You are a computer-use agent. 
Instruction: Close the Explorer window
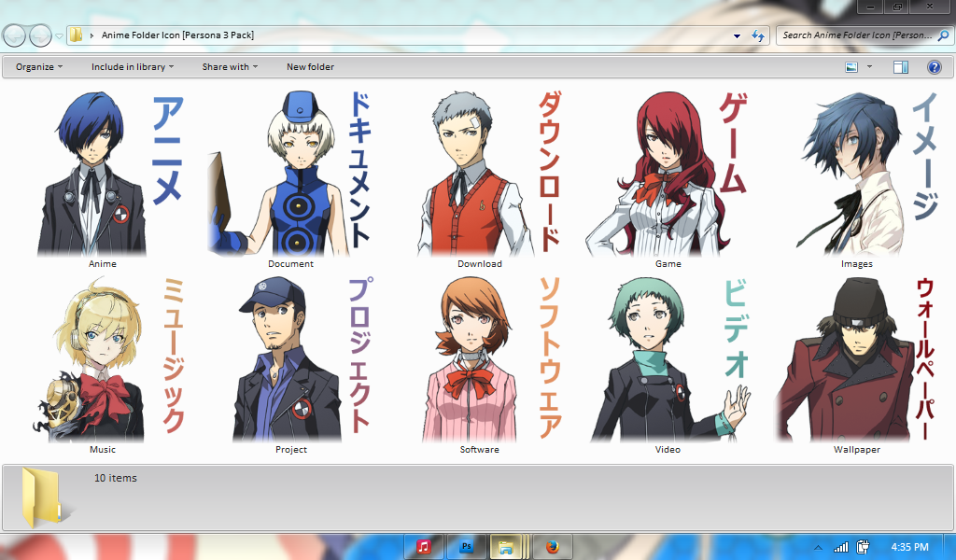(930, 7)
